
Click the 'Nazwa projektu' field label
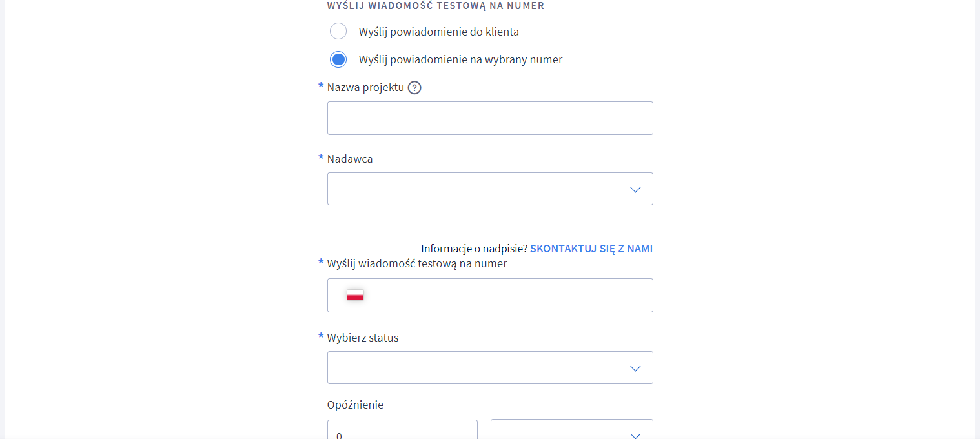(x=365, y=87)
